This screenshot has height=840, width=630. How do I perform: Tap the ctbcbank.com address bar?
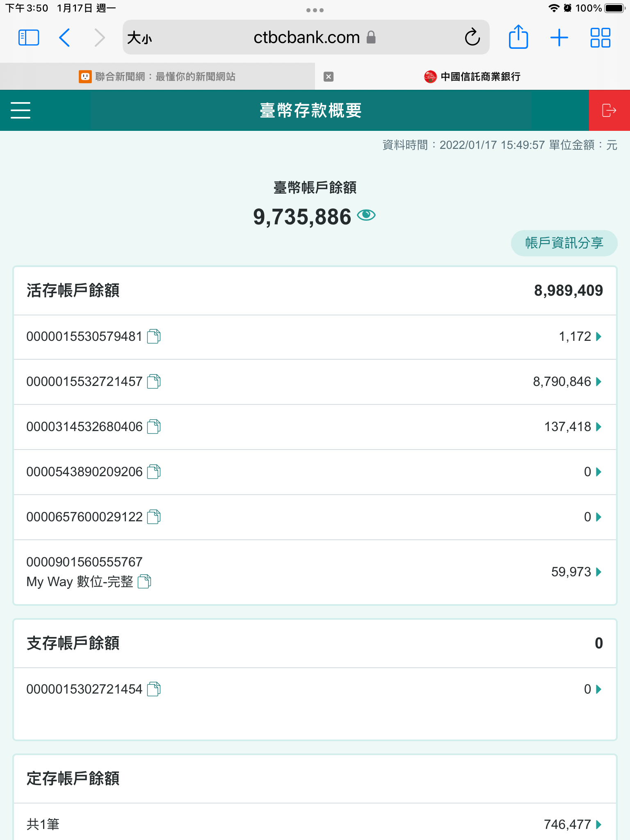306,37
